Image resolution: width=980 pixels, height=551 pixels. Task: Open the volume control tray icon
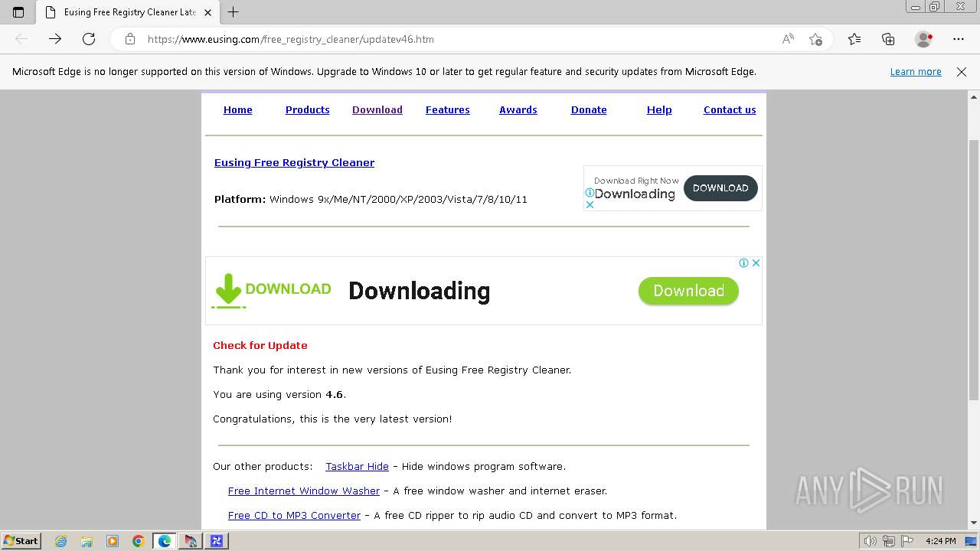871,541
